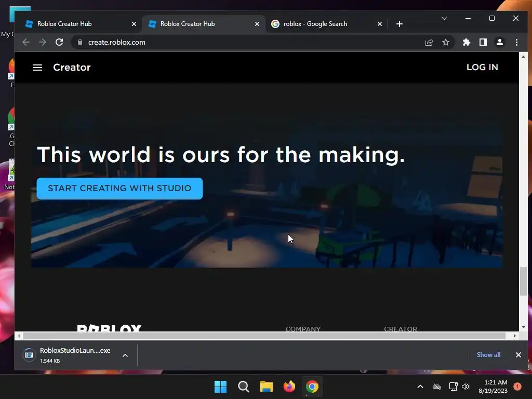Expand download item options chevron

(125, 355)
